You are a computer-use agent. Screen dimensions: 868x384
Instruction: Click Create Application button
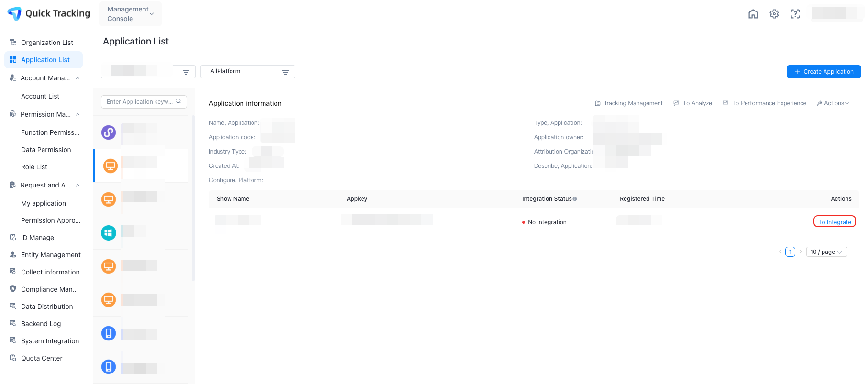click(824, 72)
